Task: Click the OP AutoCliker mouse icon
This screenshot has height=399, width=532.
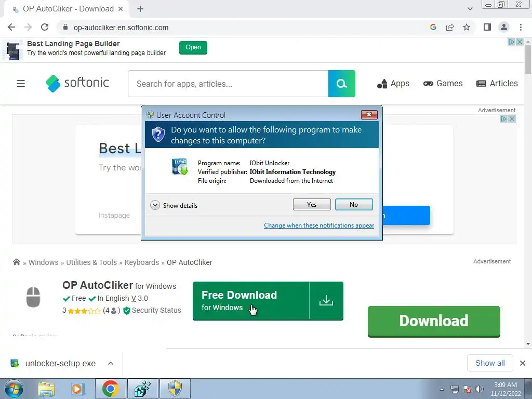Action: 33,297
